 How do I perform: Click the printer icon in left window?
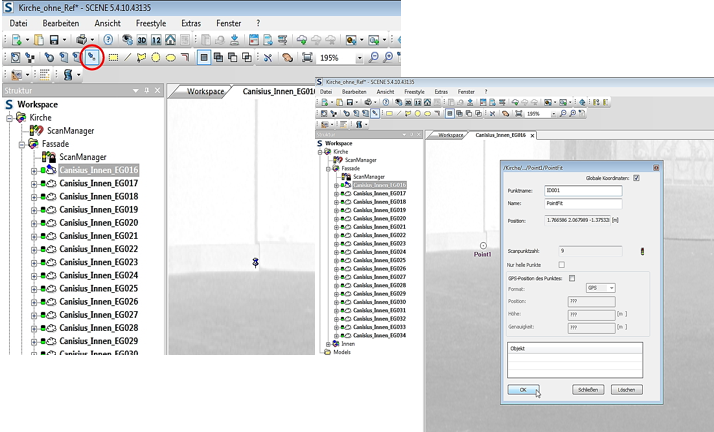point(82,40)
